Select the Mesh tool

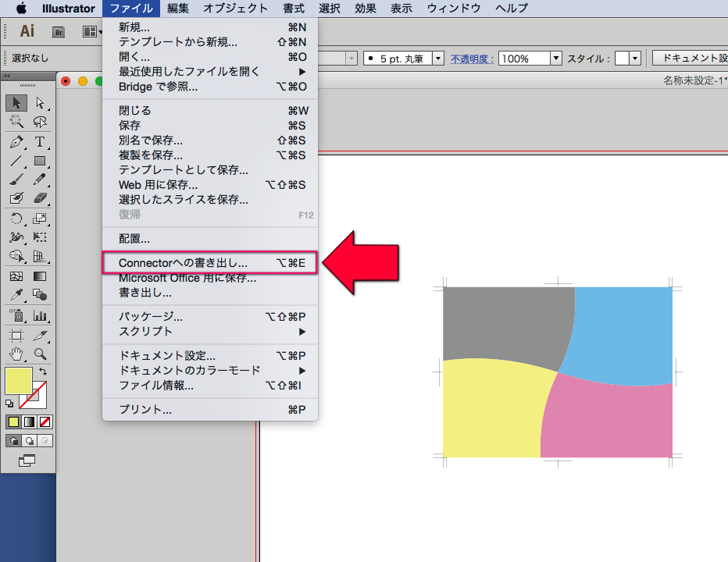[x=16, y=276]
